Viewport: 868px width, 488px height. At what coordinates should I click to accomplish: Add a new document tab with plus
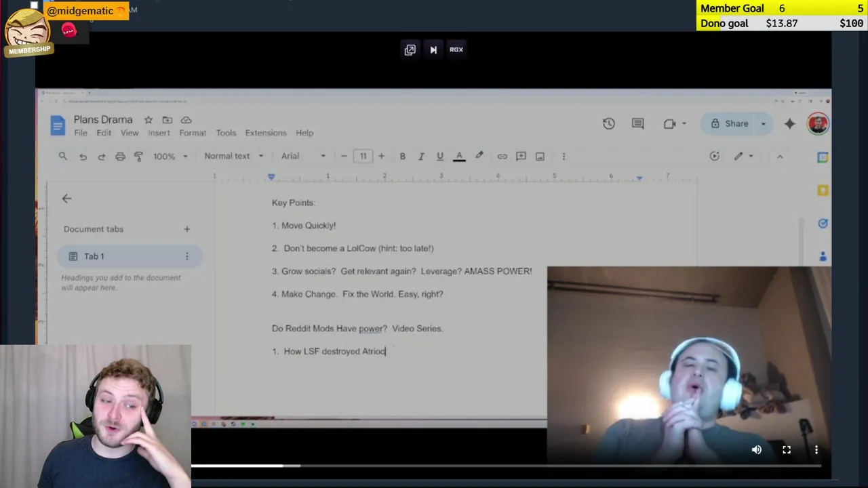(186, 229)
